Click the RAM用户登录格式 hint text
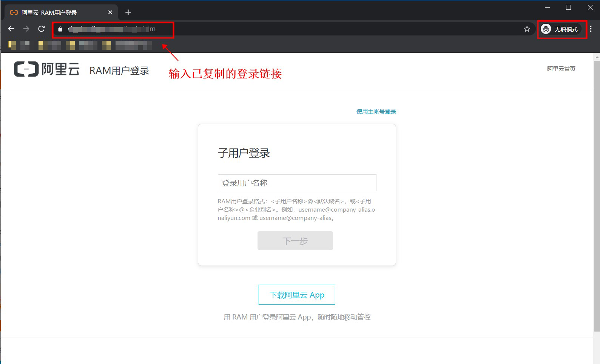Viewport: 600px width, 364px height. 296,209
